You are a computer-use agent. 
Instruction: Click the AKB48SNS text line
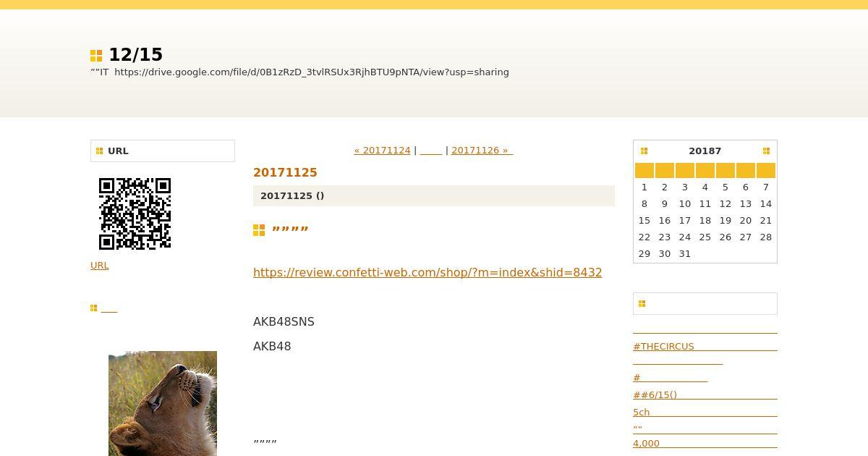point(284,322)
